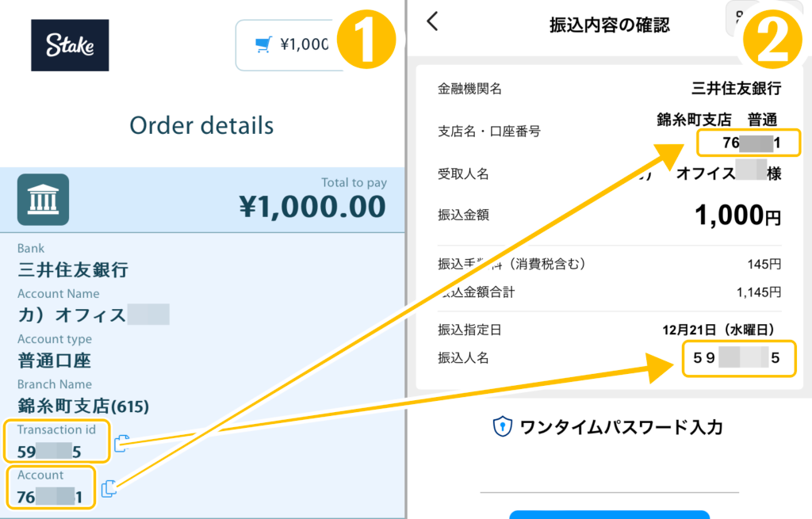The height and width of the screenshot is (519, 812).
Task: Click the 振込内容の確認 title
Action: tap(610, 25)
